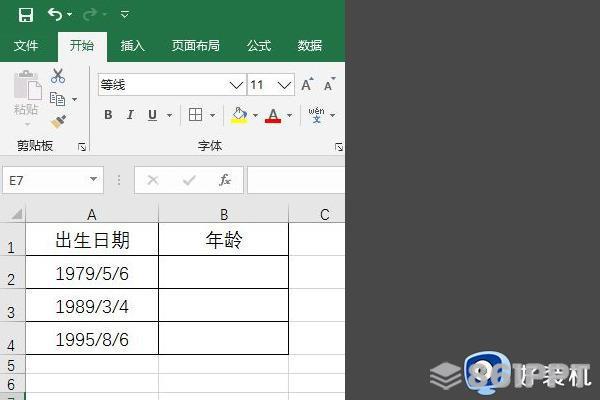Click the 粘贴 paste clipboard icon
This screenshot has width=600, height=400.
[26, 86]
